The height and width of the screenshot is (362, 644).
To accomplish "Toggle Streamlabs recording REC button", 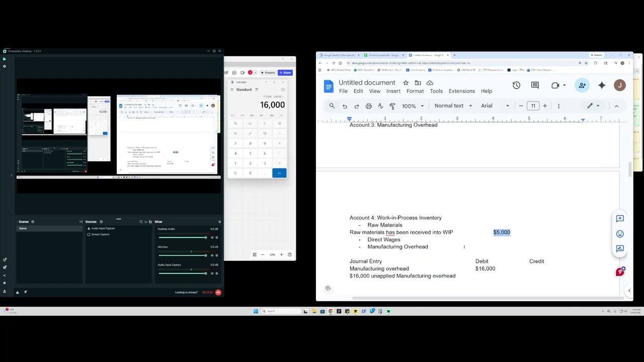I will pos(218,292).
